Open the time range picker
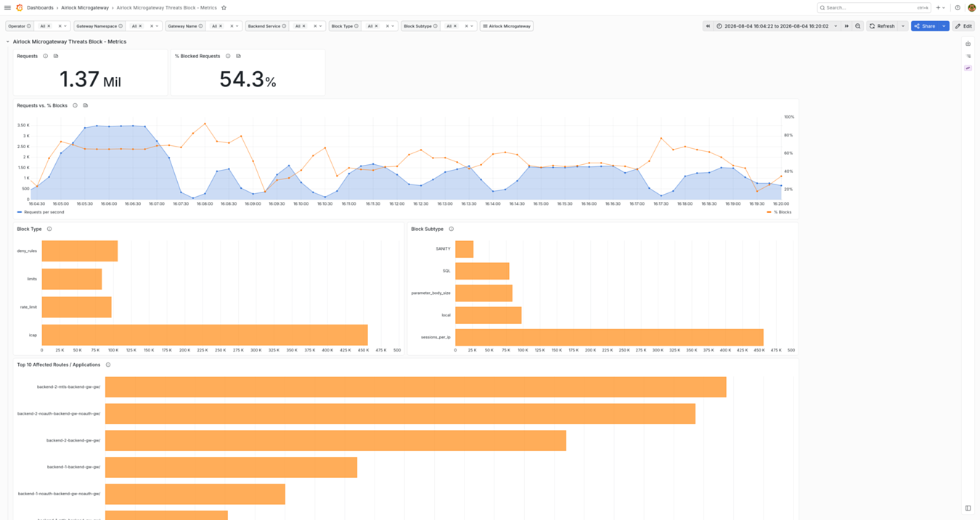Image resolution: width=980 pixels, height=520 pixels. click(777, 26)
